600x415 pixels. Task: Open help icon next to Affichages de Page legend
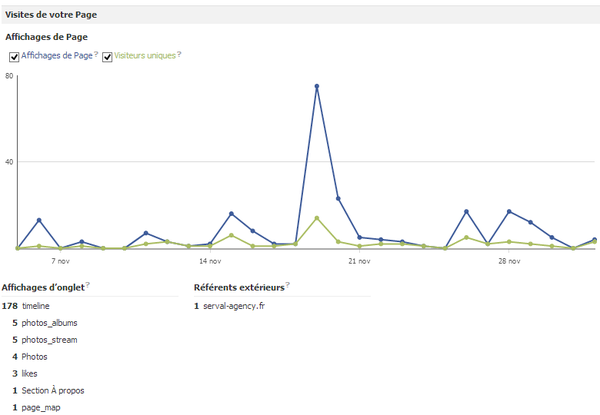[96, 54]
